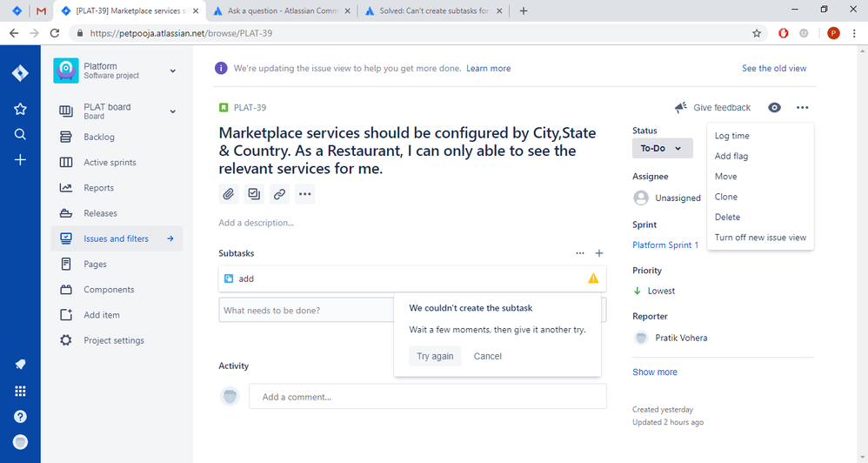
Task: Open the Chrome menu three dots
Action: [855, 33]
